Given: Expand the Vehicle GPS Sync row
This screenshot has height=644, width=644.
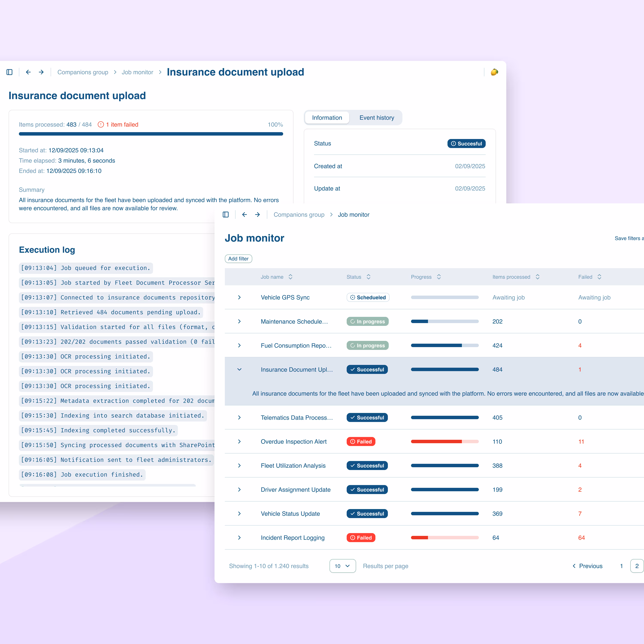Looking at the screenshot, I should point(239,297).
